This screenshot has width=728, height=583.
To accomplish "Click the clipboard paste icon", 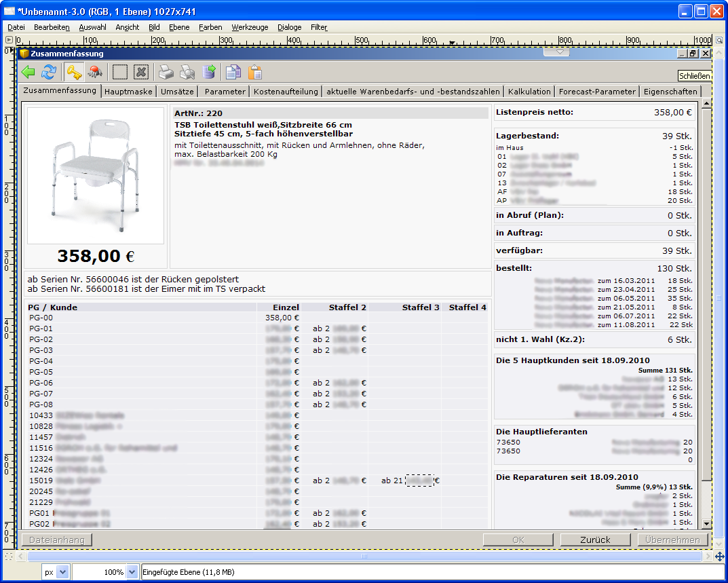I will coord(254,72).
